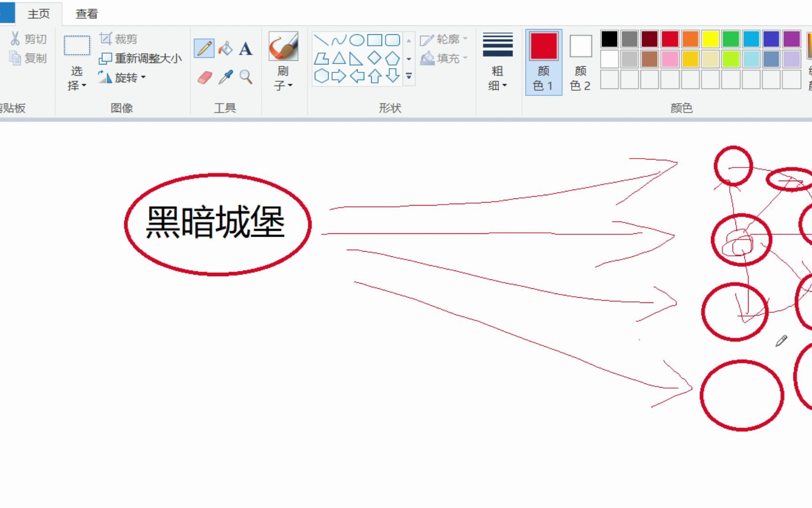812x508 pixels.
Task: Pick the gray color swatch
Action: 630,39
